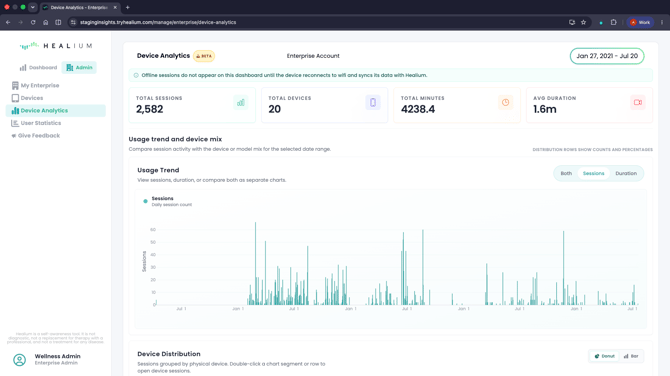Toggle Device Distribution to Bar view

pos(631,356)
